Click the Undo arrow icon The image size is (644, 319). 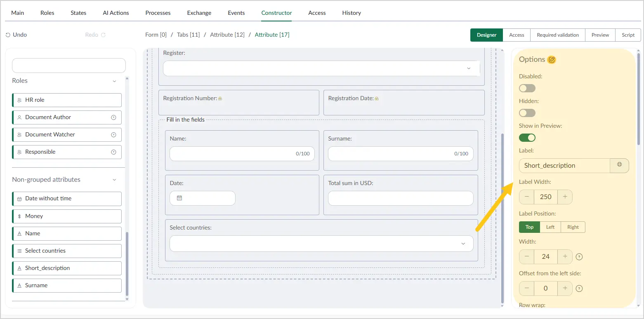coord(8,35)
